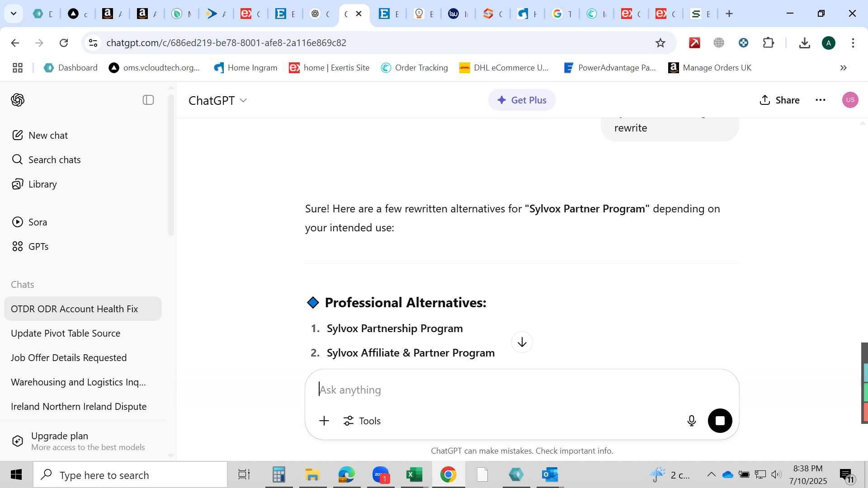Open the tab search dropdown
The image size is (868, 488).
[x=14, y=14]
